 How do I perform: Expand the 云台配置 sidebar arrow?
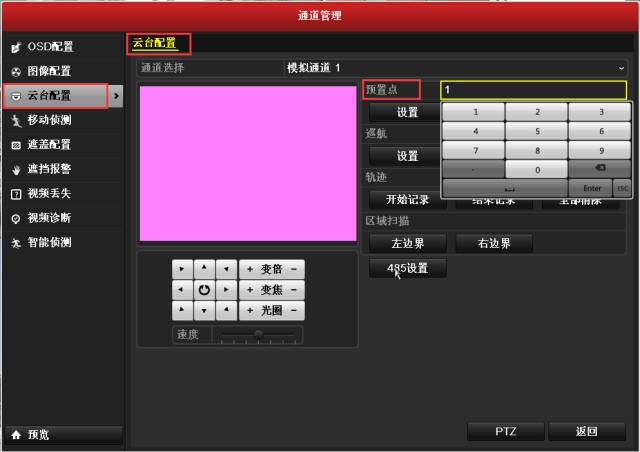click(116, 96)
